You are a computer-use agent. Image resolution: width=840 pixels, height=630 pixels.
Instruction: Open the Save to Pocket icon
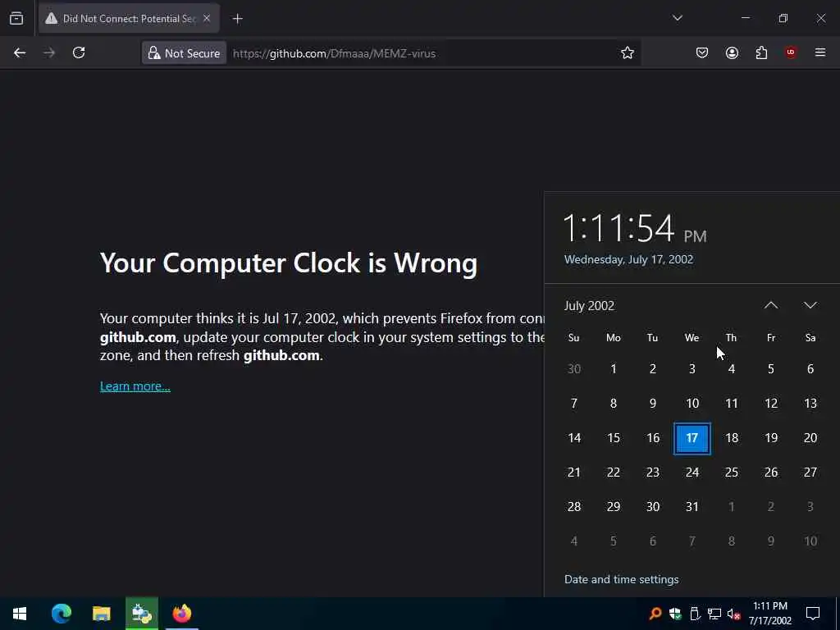pyautogui.click(x=702, y=52)
